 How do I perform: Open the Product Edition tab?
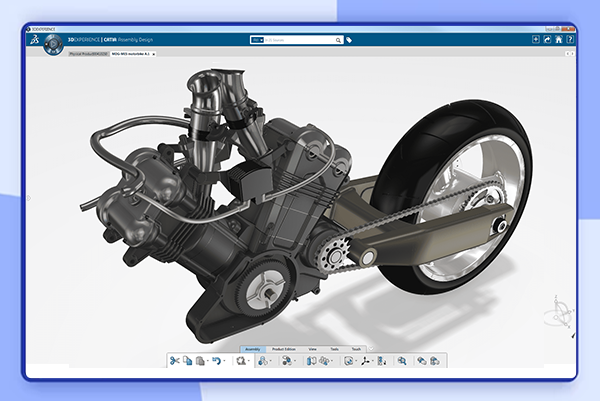coord(284,349)
